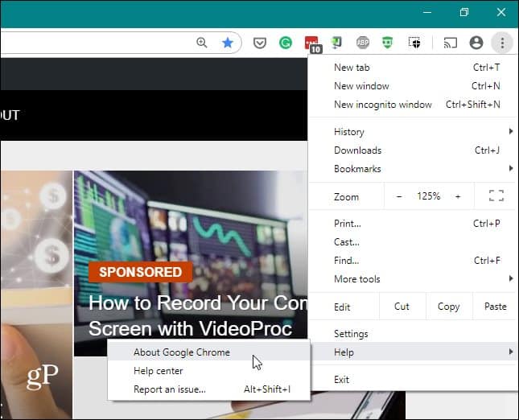Decrease zoom with the minus button

coord(399,196)
